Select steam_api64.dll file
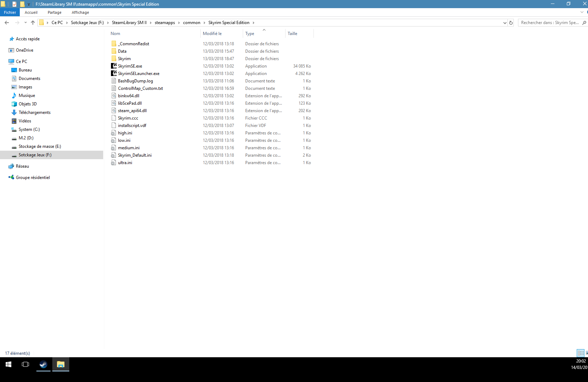The width and height of the screenshot is (588, 382). tap(132, 111)
